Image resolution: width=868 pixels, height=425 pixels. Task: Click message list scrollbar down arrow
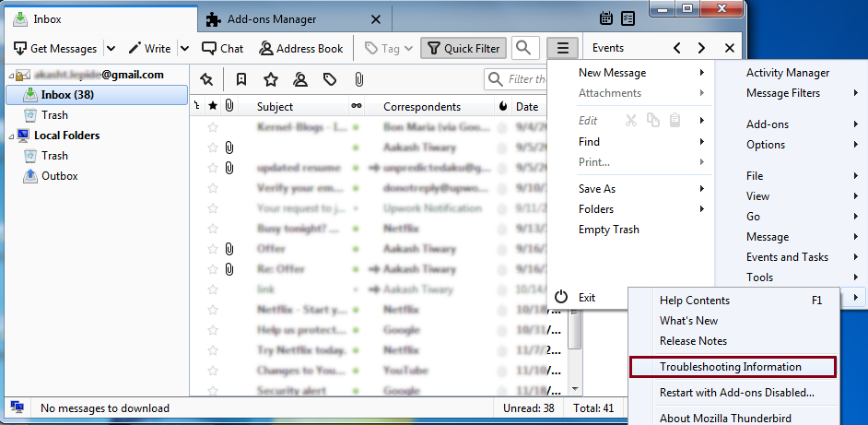(x=576, y=390)
